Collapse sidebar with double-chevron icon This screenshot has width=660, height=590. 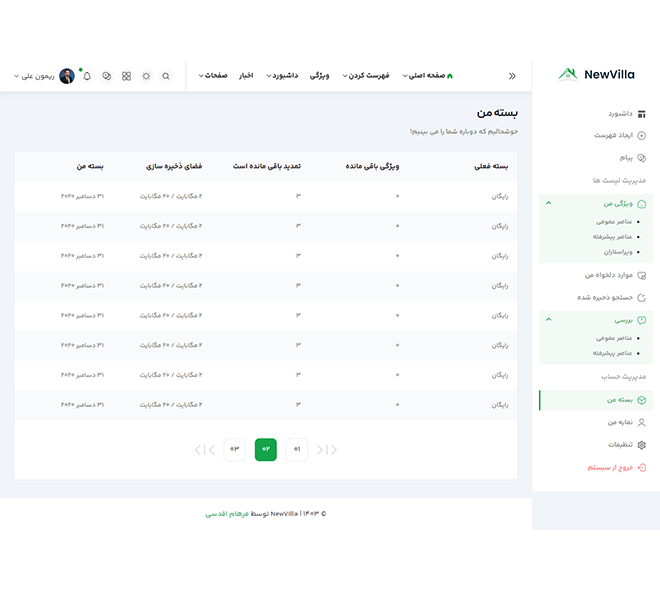[x=512, y=76]
